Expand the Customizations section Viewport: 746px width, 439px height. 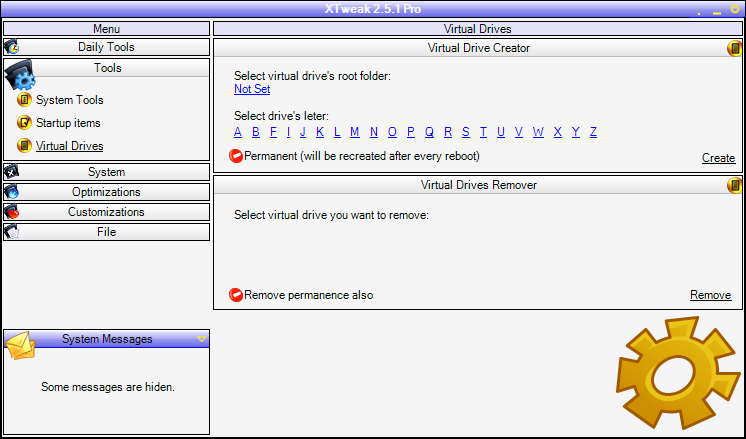point(107,212)
